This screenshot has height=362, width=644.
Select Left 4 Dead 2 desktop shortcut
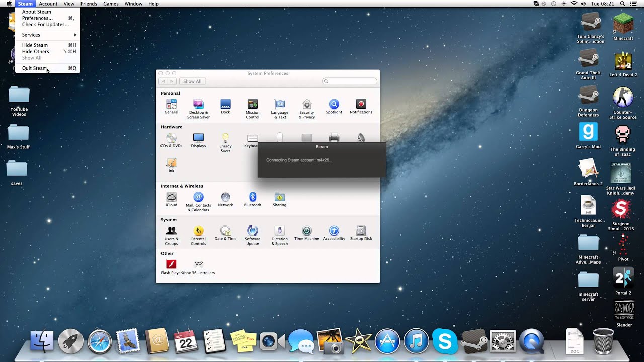623,64
